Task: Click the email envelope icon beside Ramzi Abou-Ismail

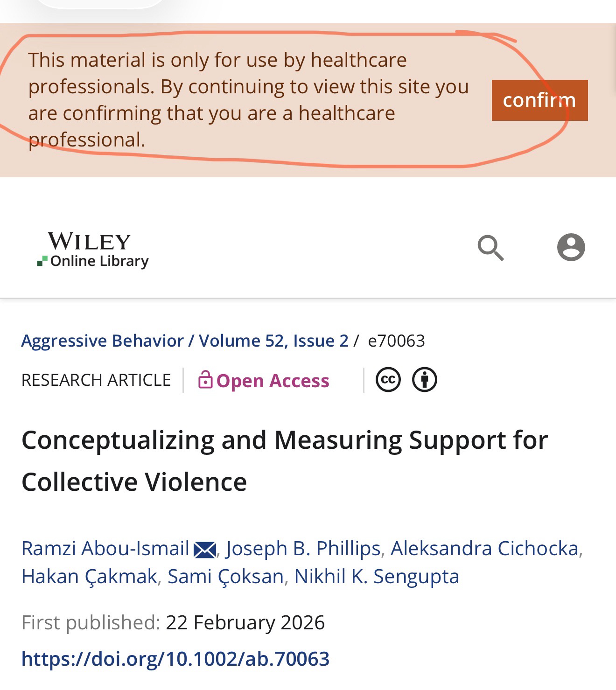Action: [x=205, y=550]
